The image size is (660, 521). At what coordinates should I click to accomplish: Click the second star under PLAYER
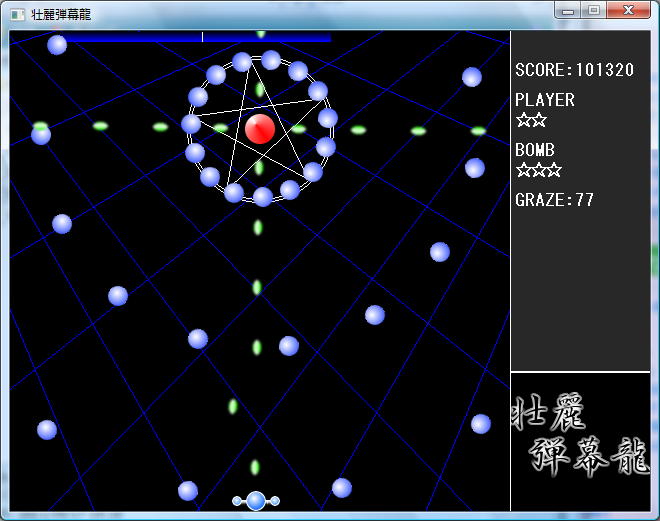pos(539,120)
